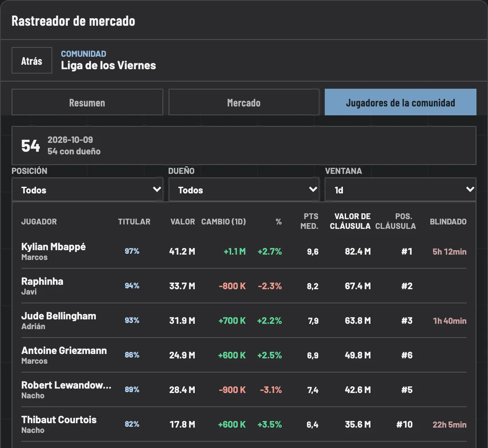Change the Ventana time window dropdown
488x448 pixels.
[401, 190]
